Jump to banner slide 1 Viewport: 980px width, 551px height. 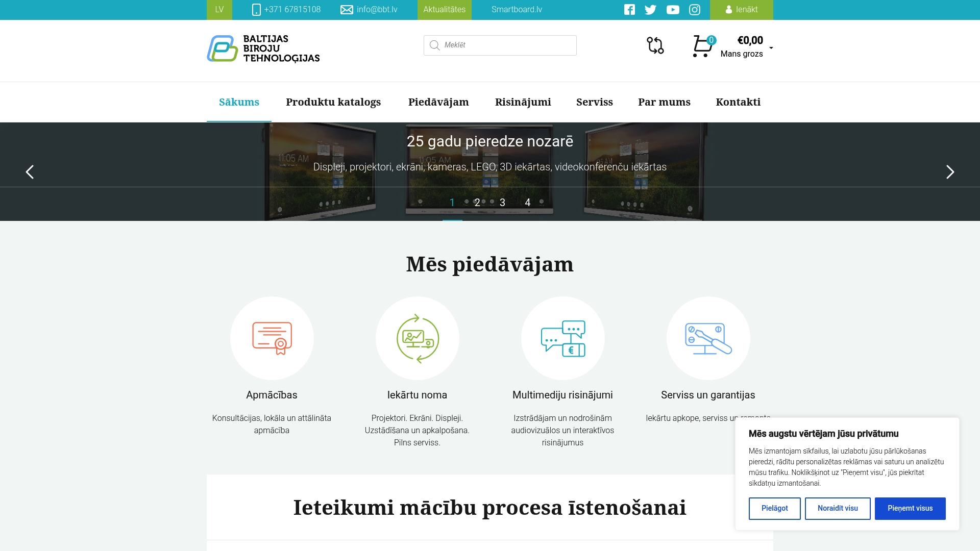coord(452,203)
